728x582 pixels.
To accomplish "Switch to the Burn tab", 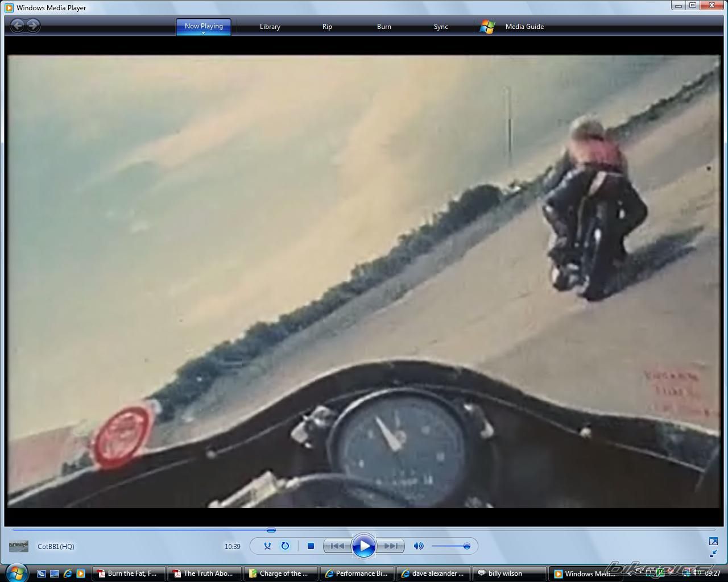I will (x=384, y=27).
